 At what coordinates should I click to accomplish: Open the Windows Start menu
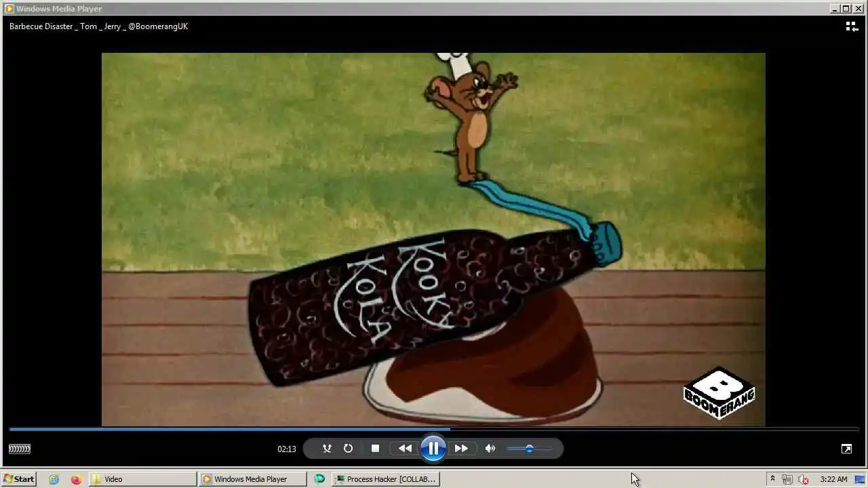pos(18,479)
